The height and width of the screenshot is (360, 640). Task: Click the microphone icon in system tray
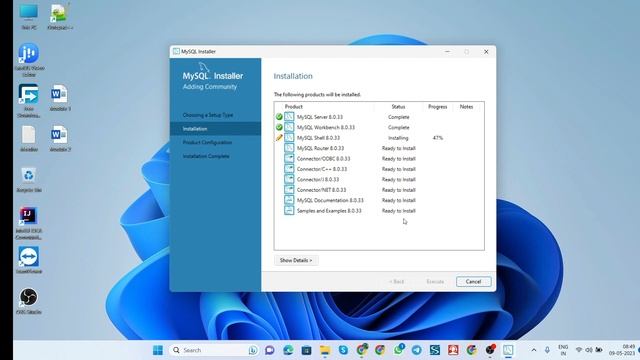tap(547, 350)
